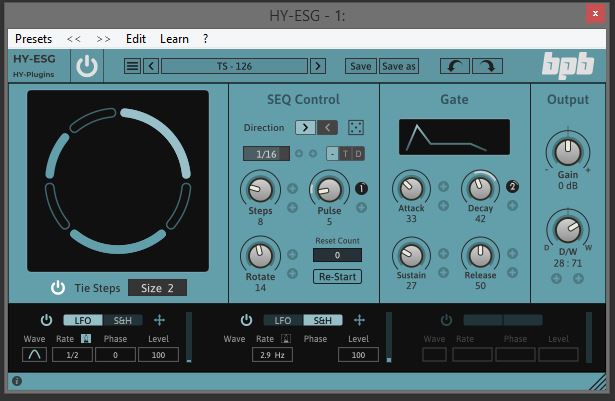The width and height of the screenshot is (615, 401).
Task: Open the ? help menu
Action: (x=206, y=39)
